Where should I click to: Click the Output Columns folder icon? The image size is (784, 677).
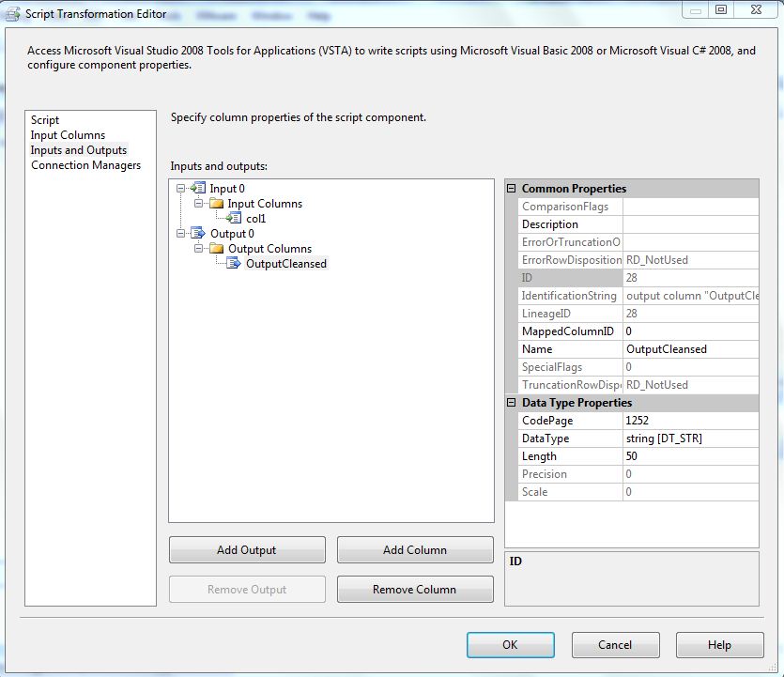pos(217,249)
